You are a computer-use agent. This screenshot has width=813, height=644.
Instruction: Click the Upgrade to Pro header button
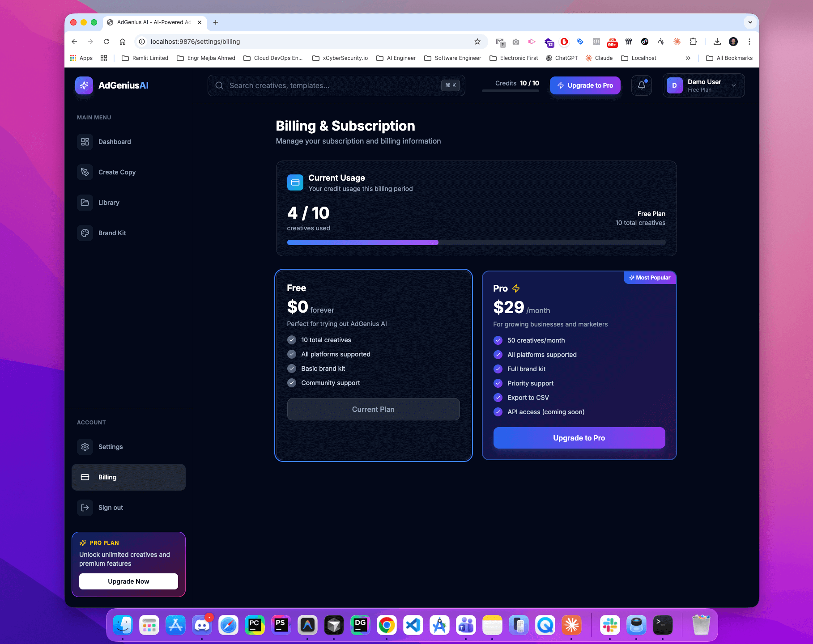pyautogui.click(x=585, y=85)
